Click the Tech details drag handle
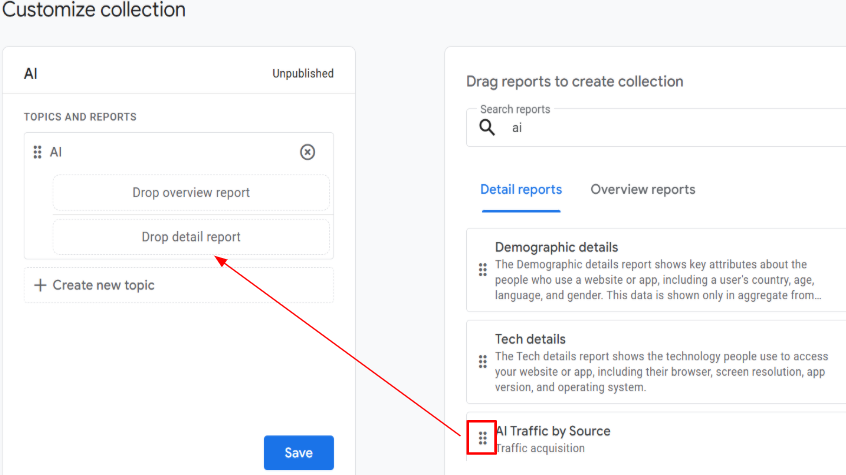 point(483,361)
